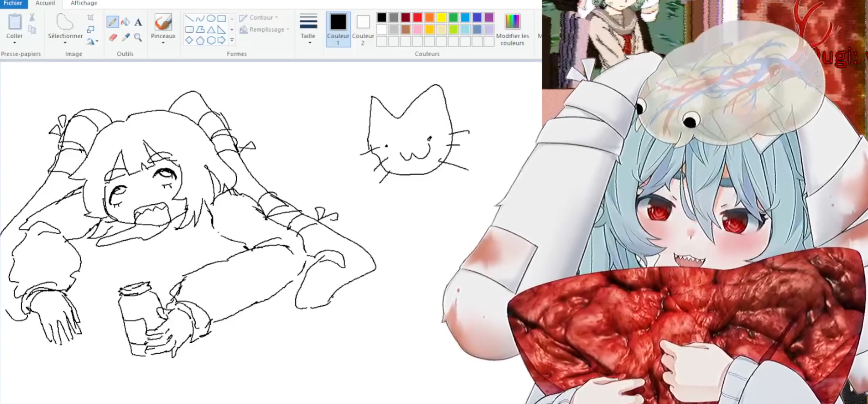Viewport: 868px width, 404px height.
Task: Open the Taille line size dropdown
Action: 308,29
